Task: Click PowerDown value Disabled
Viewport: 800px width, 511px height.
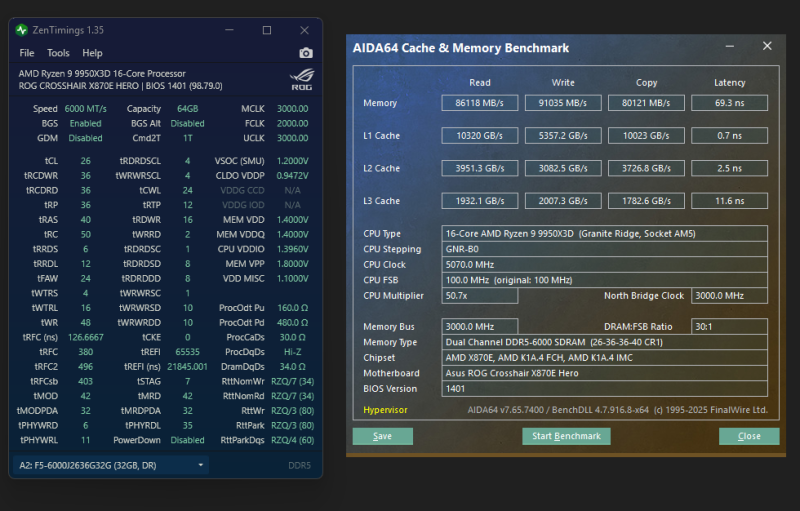Action: tap(187, 440)
